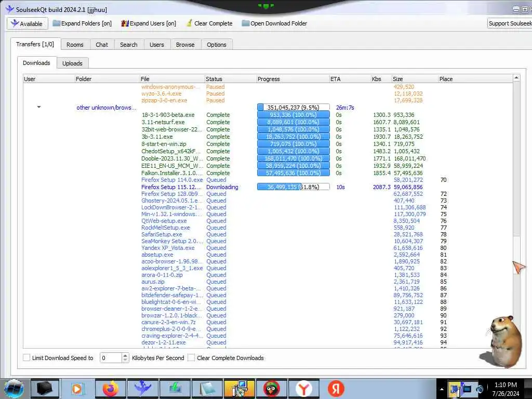Click the Clear Complete broom icon

[x=189, y=23]
